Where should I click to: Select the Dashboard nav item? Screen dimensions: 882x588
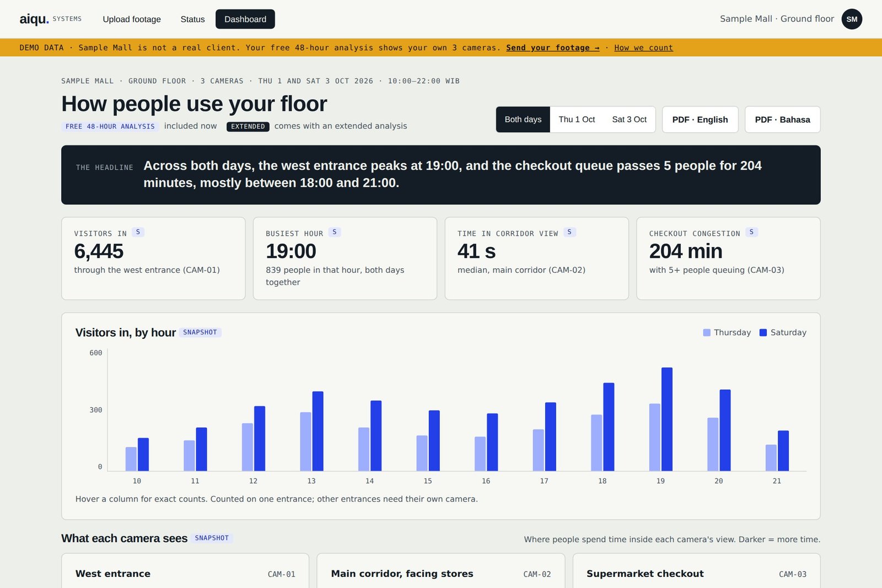pyautogui.click(x=245, y=19)
